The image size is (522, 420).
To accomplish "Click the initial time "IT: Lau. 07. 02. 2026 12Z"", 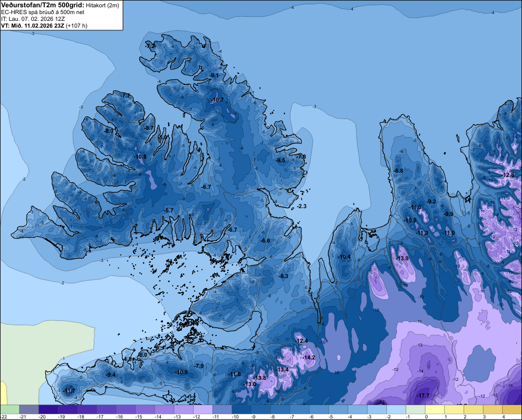I will [33, 19].
